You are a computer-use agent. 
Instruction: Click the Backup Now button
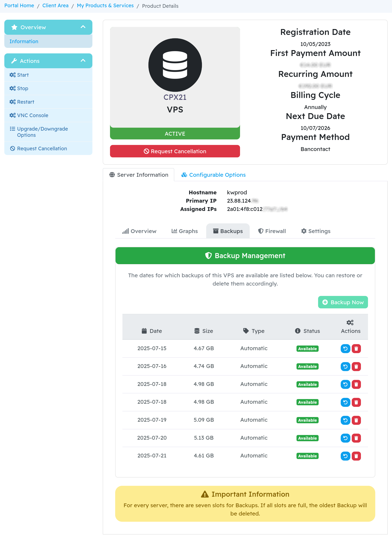343,302
